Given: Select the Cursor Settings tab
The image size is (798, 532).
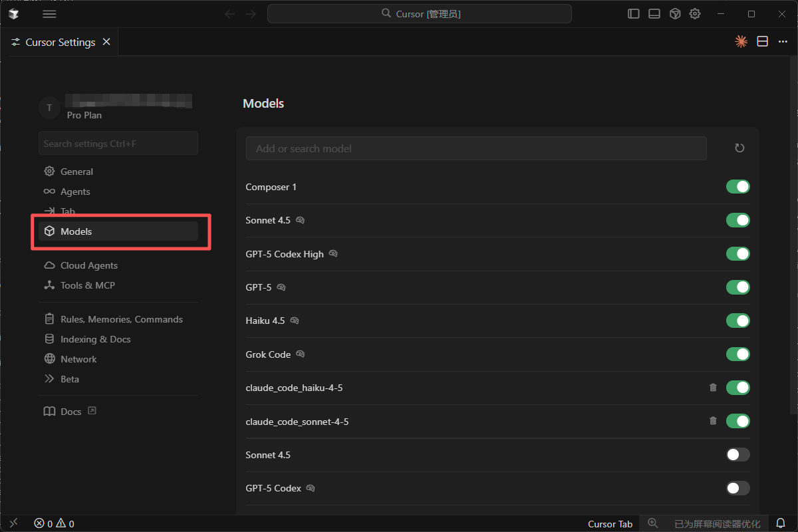Looking at the screenshot, I should coord(61,42).
